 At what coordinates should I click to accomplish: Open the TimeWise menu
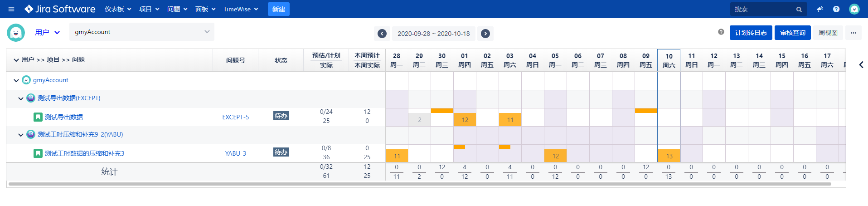(x=240, y=9)
